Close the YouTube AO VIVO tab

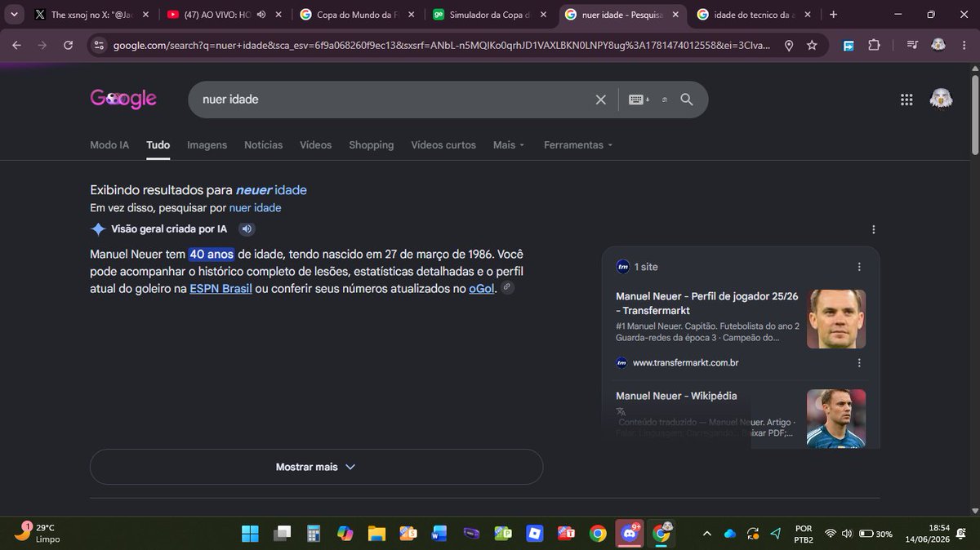click(x=278, y=14)
